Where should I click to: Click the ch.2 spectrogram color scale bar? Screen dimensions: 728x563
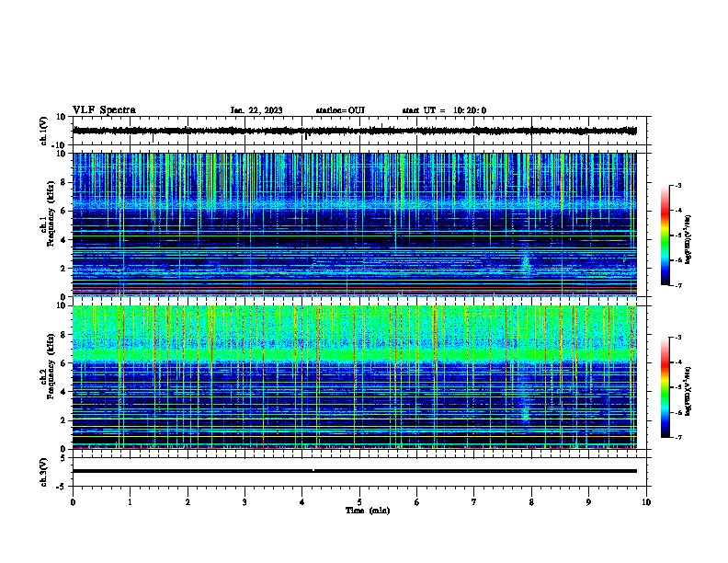[665, 387]
